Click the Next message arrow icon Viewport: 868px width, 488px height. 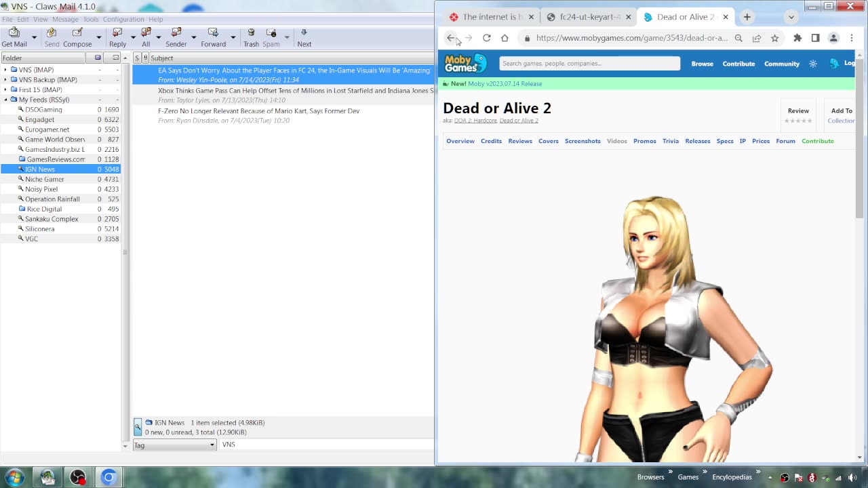click(x=304, y=33)
